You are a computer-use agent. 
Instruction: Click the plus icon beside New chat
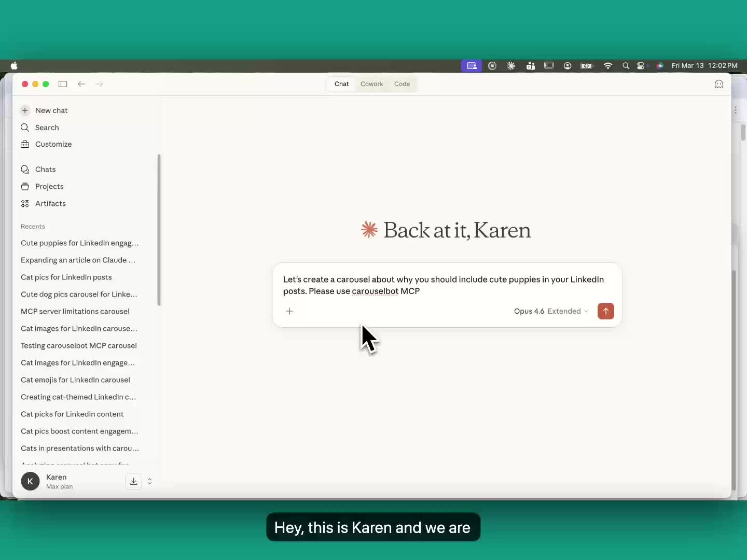pyautogui.click(x=25, y=110)
